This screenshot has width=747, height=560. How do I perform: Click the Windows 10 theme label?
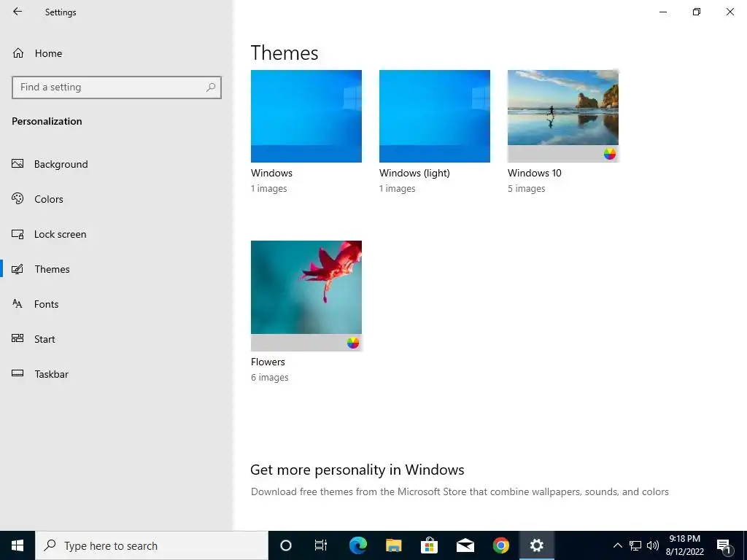[535, 173]
